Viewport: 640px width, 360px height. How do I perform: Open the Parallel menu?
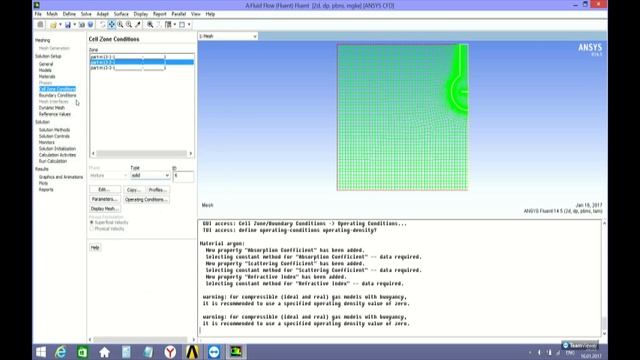coord(178,14)
